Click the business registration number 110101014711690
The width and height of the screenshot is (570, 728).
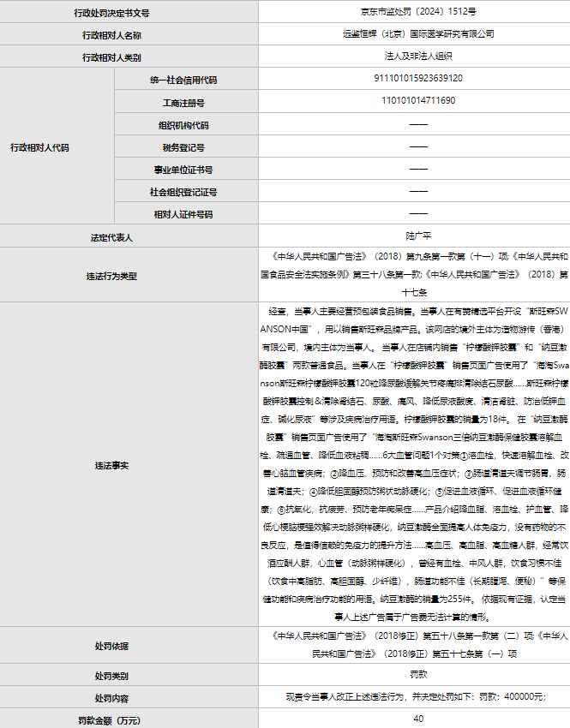point(417,101)
